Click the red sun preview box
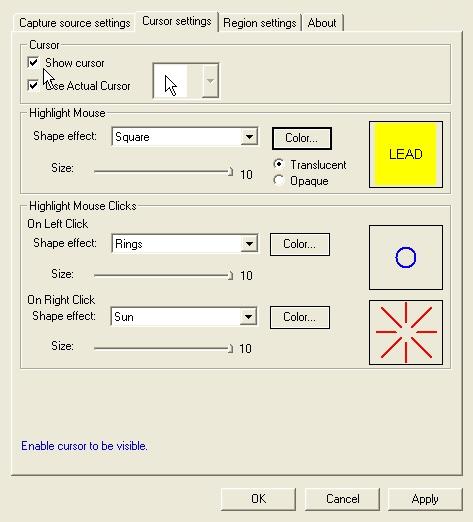 tap(406, 332)
